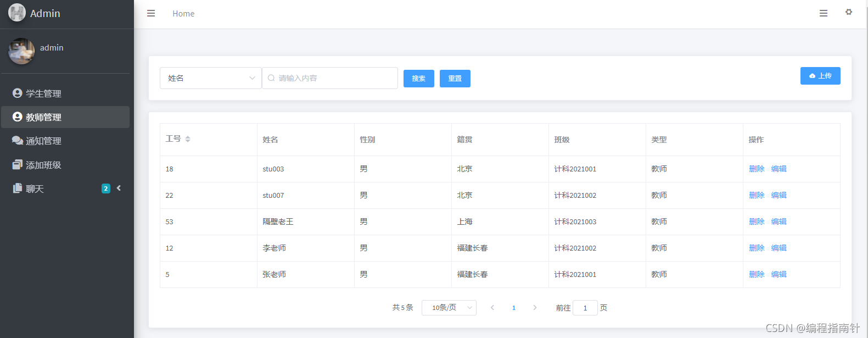
Task: Edit the 李老师 row
Action: pos(779,248)
